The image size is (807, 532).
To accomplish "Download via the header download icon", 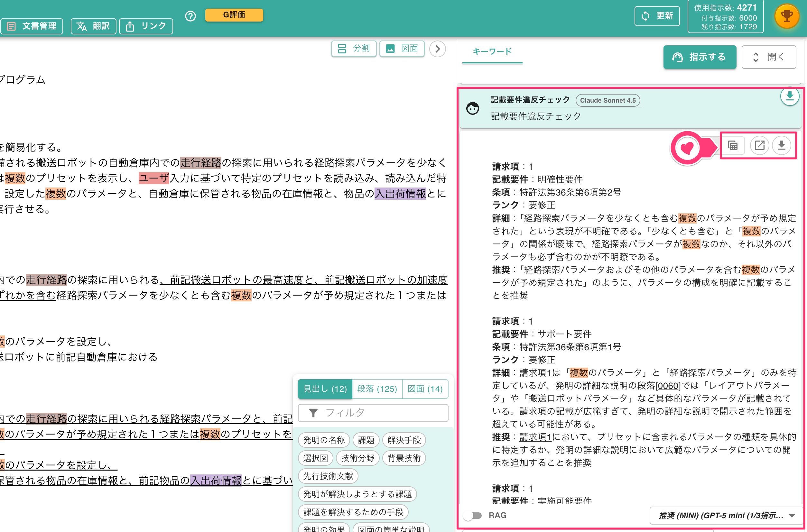I will (790, 96).
